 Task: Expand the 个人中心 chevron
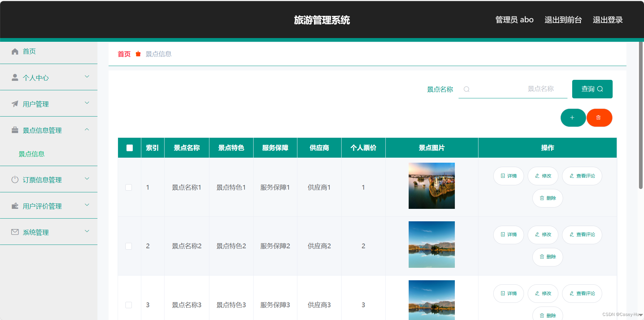[x=87, y=77]
